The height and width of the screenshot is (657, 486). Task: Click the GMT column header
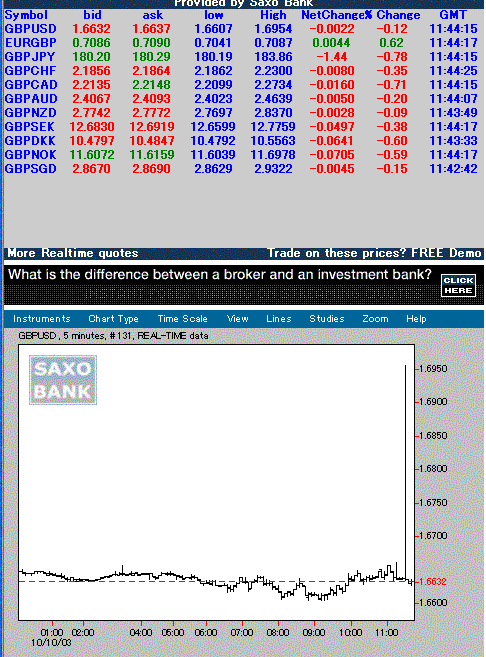453,15
